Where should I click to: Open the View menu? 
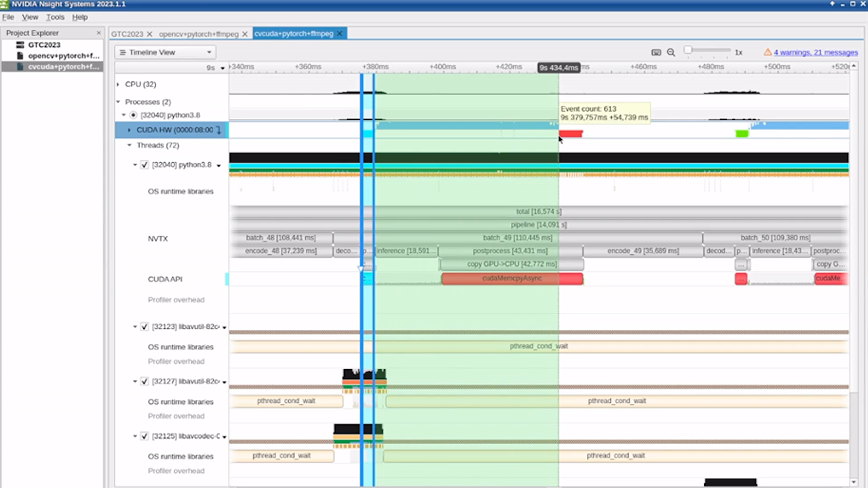(x=30, y=17)
